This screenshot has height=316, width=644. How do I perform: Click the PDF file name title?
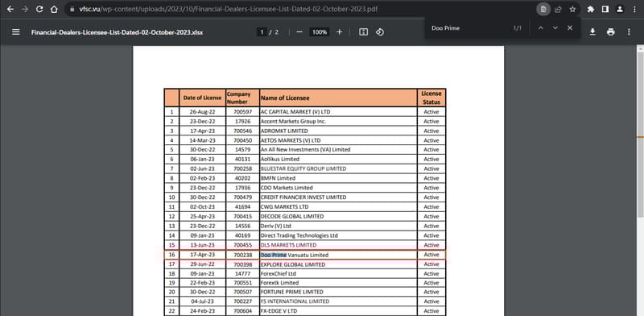click(x=117, y=32)
